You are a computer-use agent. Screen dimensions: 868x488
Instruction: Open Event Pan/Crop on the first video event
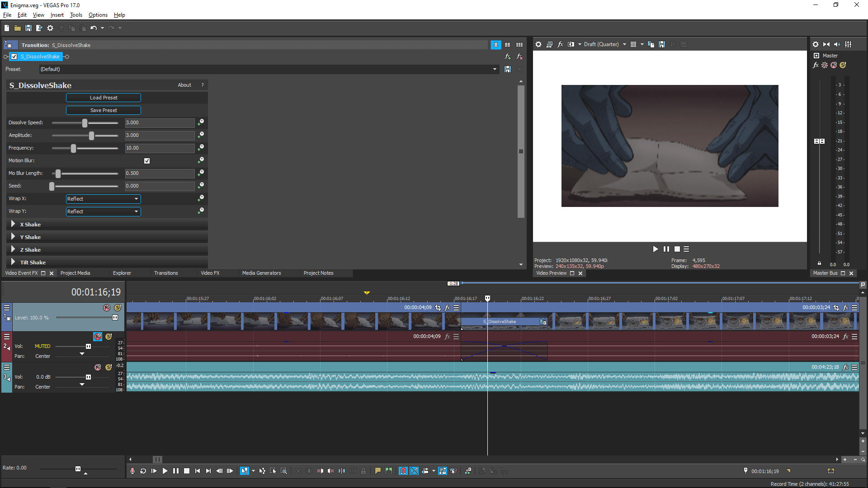pyautogui.click(x=438, y=308)
